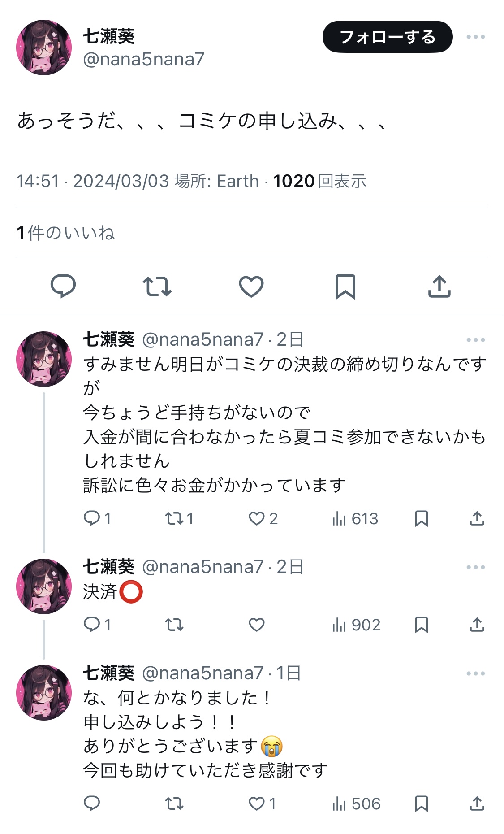Image resolution: width=504 pixels, height=834 pixels.
Task: Share the last reply tweet
Action: pos(477,804)
